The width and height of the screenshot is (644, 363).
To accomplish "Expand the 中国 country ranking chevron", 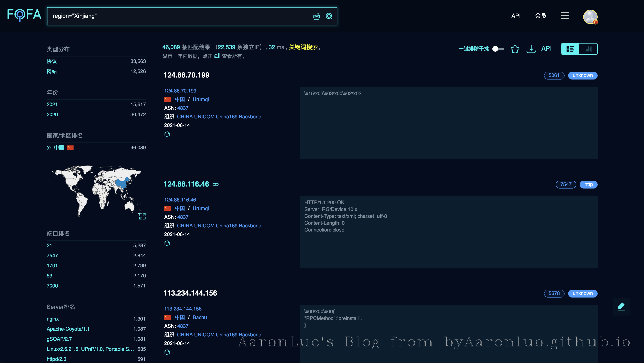I will pos(49,148).
